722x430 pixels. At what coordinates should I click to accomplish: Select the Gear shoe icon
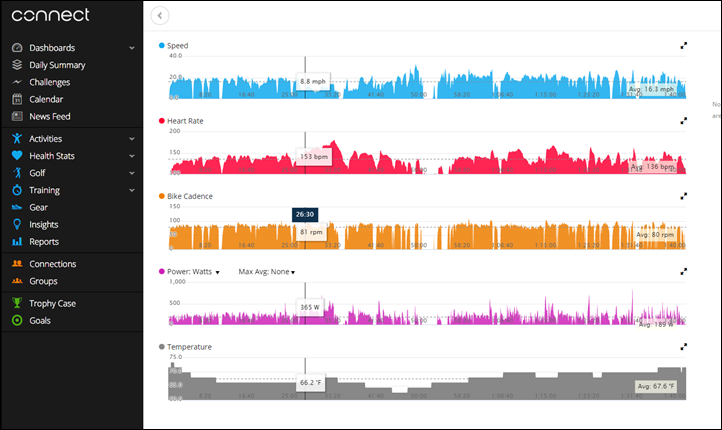[x=17, y=207]
